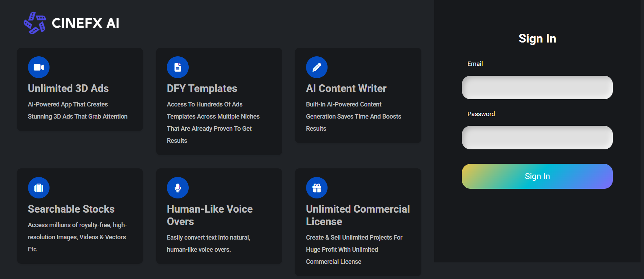The height and width of the screenshot is (279, 644).
Task: Click the Email field label
Action: tap(475, 64)
